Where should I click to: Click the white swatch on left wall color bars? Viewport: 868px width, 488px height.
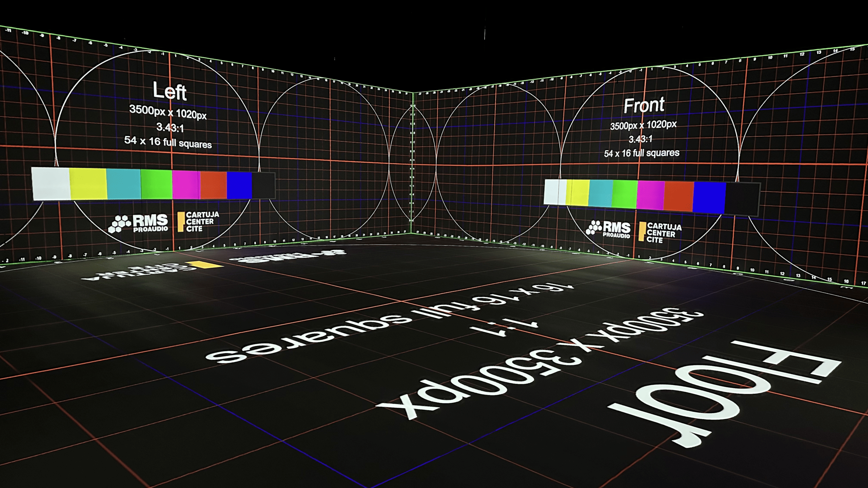point(51,183)
